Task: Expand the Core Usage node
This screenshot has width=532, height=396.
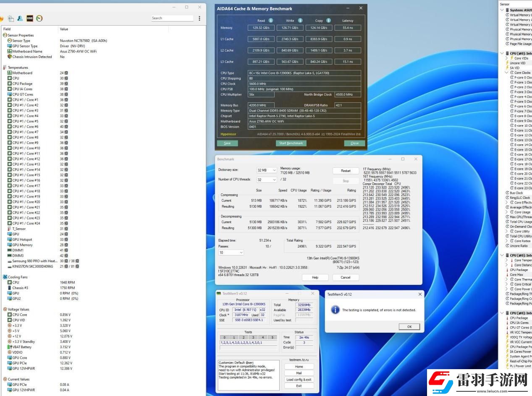Action: 507,212
